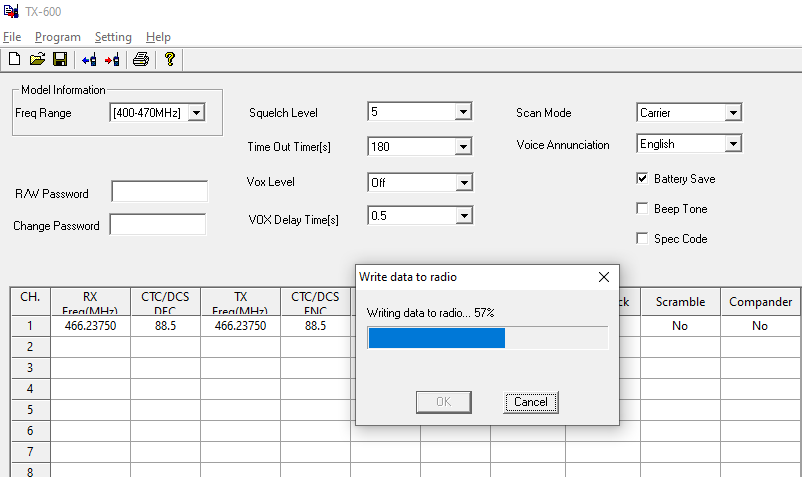Image resolution: width=802 pixels, height=477 pixels.
Task: Click the OK button in dialog
Action: [443, 402]
